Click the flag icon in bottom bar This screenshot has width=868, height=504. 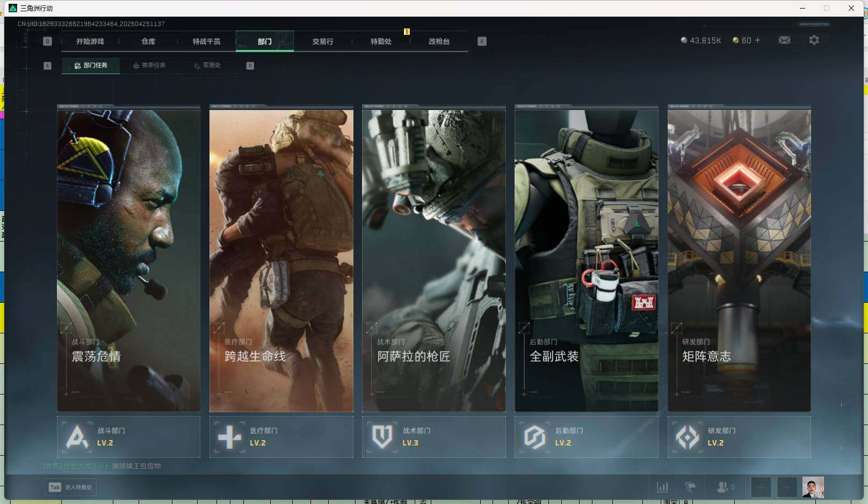pos(690,487)
